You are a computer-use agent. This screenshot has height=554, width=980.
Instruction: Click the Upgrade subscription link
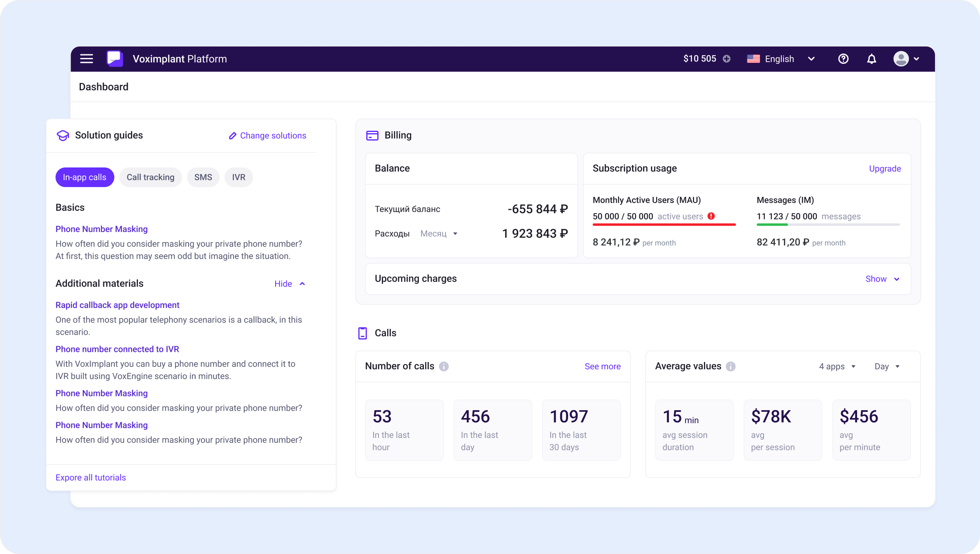tap(884, 169)
